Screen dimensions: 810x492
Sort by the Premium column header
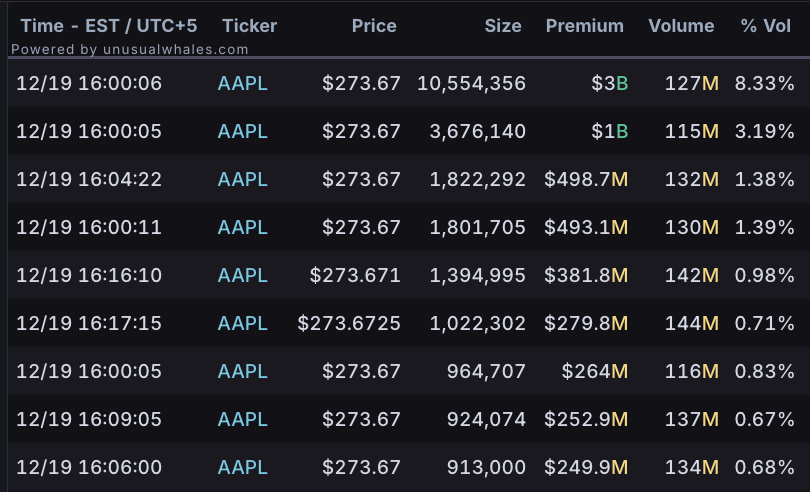point(585,26)
